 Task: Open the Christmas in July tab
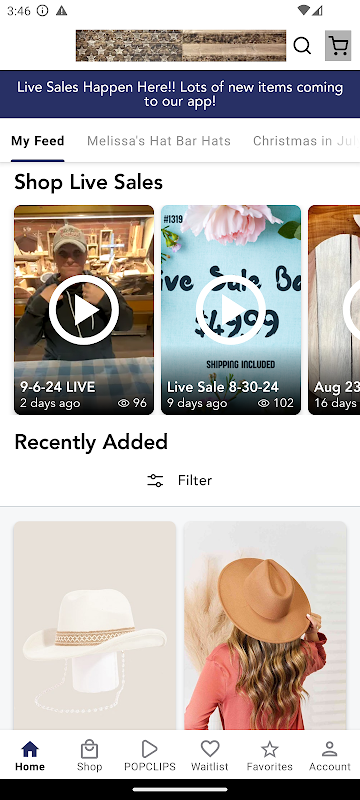click(306, 141)
